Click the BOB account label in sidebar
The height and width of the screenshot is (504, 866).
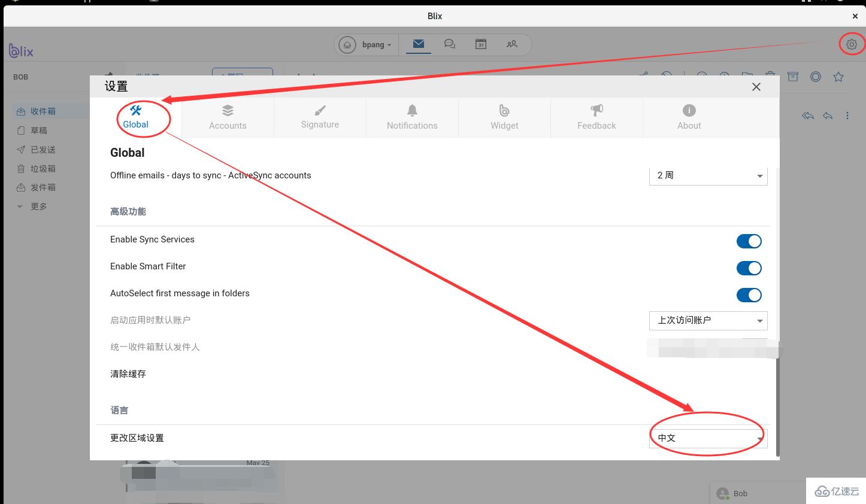point(20,77)
